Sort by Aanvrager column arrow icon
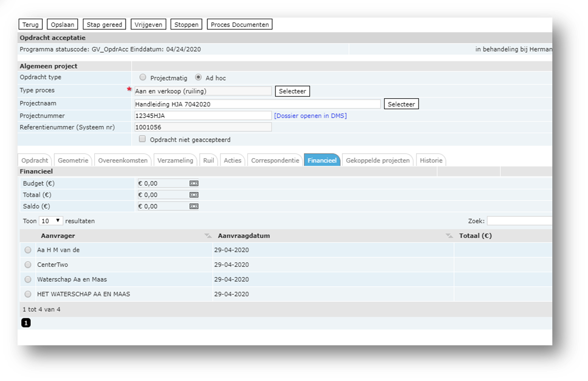Screen dimensions: 588x381 [x=207, y=236]
